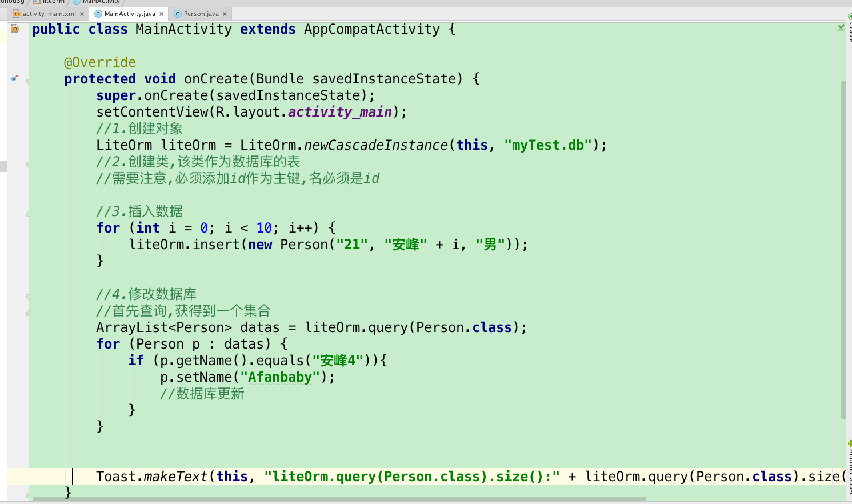The width and height of the screenshot is (852, 504).
Task: Close the Person.java tab
Action: pyautogui.click(x=225, y=14)
